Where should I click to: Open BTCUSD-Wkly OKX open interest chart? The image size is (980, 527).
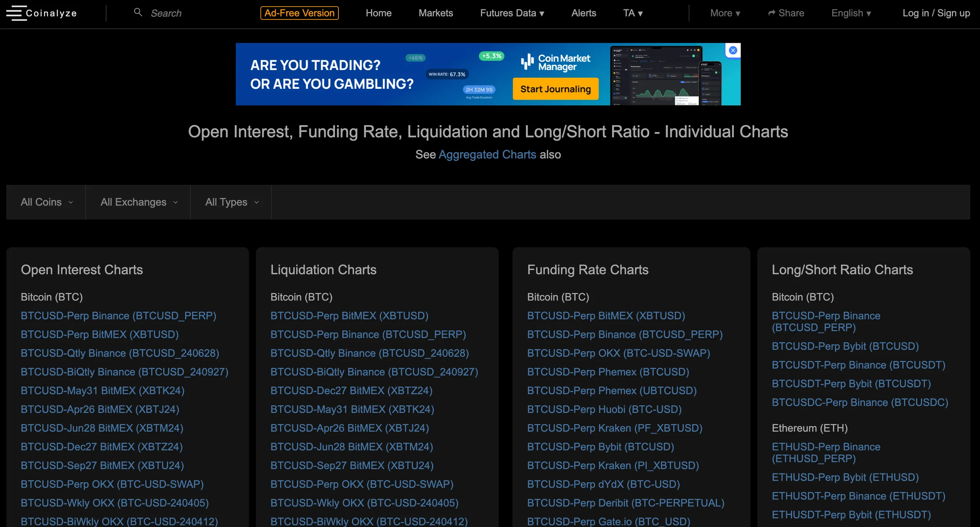tap(115, 503)
